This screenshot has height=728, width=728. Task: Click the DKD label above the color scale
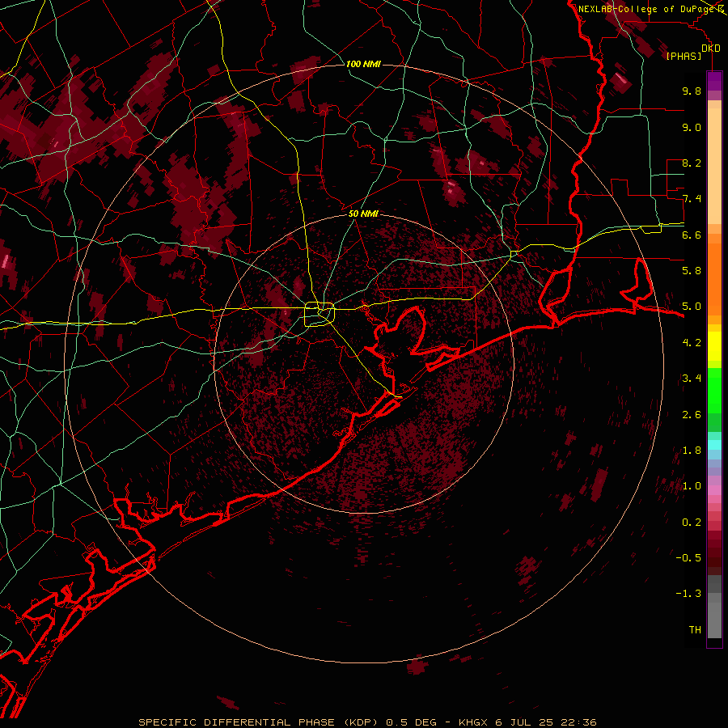[711, 49]
